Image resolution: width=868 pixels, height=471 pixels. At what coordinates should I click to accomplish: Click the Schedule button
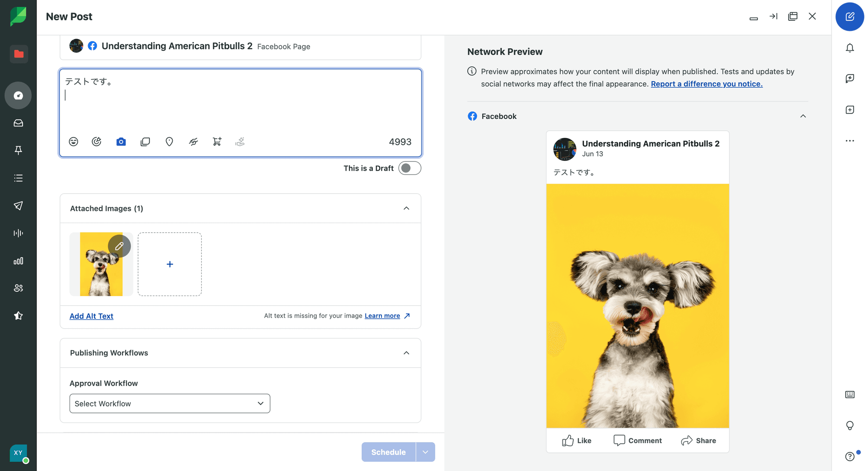388,452
